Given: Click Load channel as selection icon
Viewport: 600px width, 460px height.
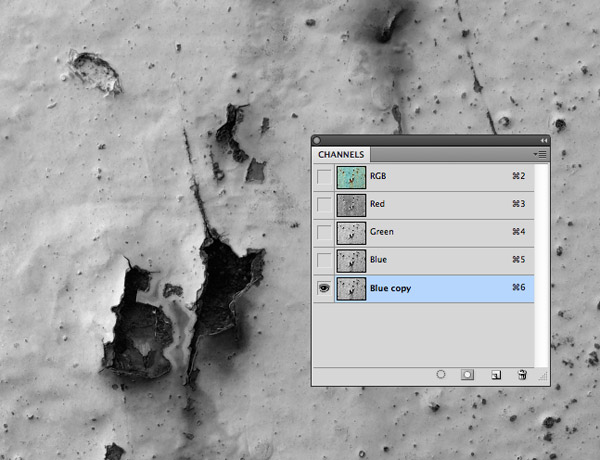Looking at the screenshot, I should (x=440, y=374).
